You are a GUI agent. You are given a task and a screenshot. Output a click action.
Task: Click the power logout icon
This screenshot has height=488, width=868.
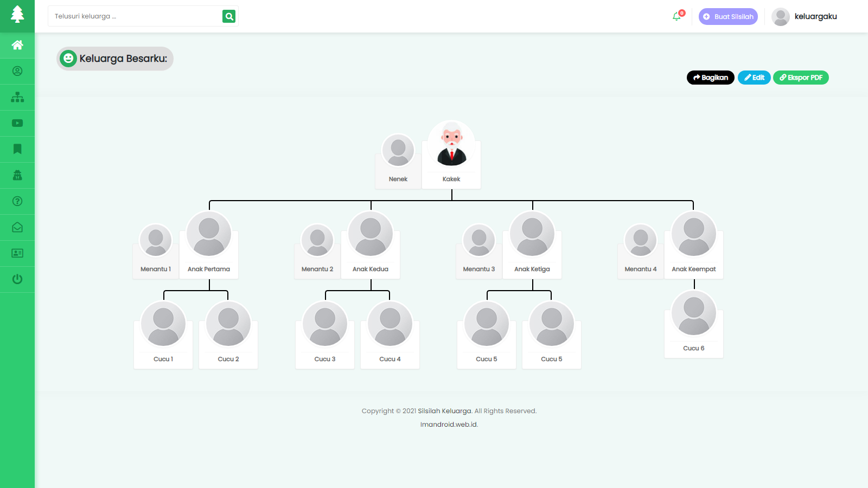tap(17, 279)
